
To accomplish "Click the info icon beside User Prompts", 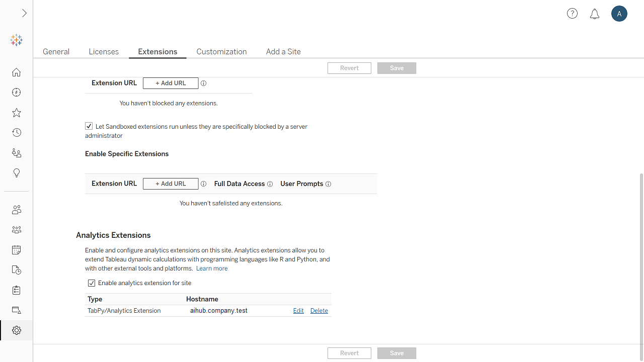I will coord(329,184).
